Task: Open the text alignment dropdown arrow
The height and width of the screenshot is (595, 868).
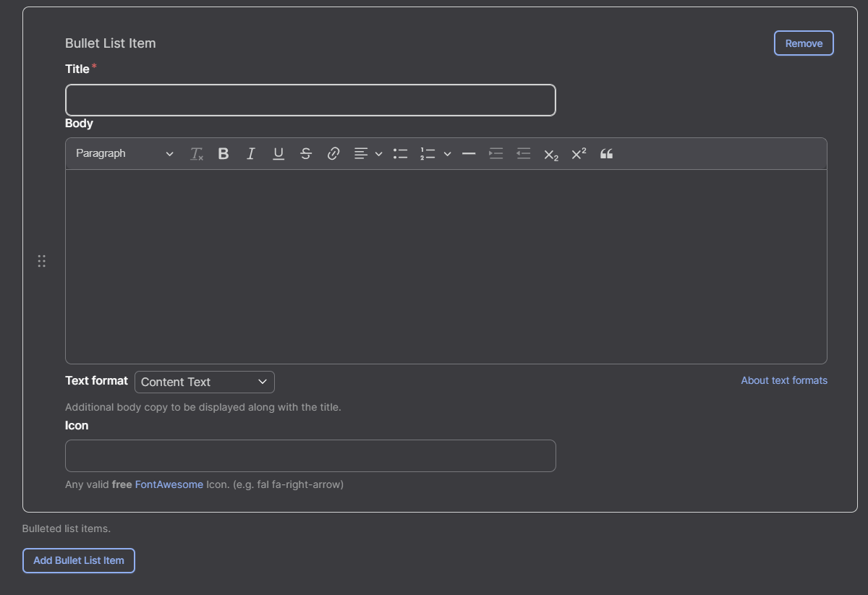Action: click(378, 154)
